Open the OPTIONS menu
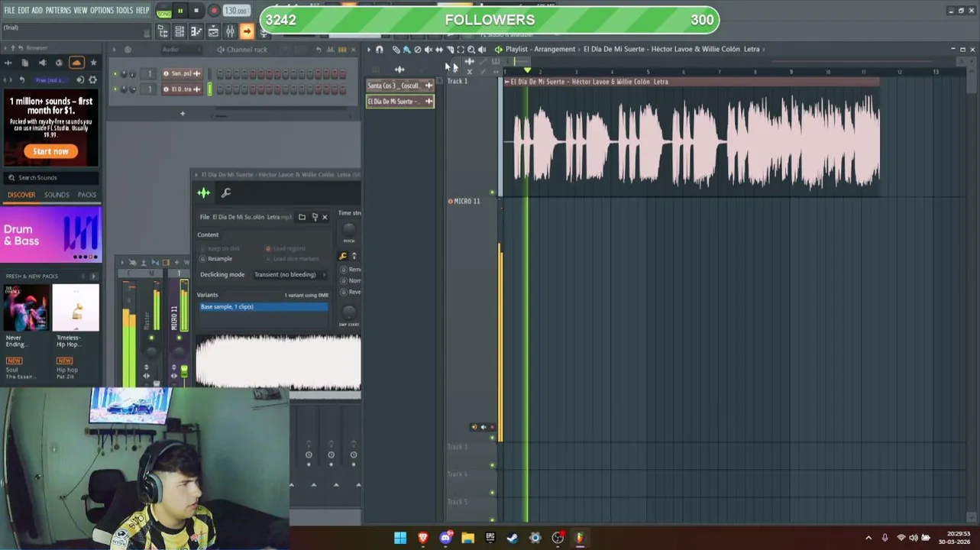 [x=102, y=10]
